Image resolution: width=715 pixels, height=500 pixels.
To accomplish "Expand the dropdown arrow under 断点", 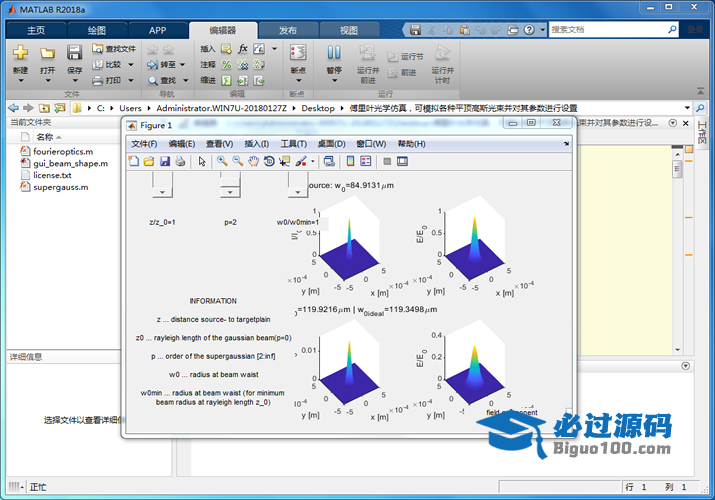I will tap(299, 81).
